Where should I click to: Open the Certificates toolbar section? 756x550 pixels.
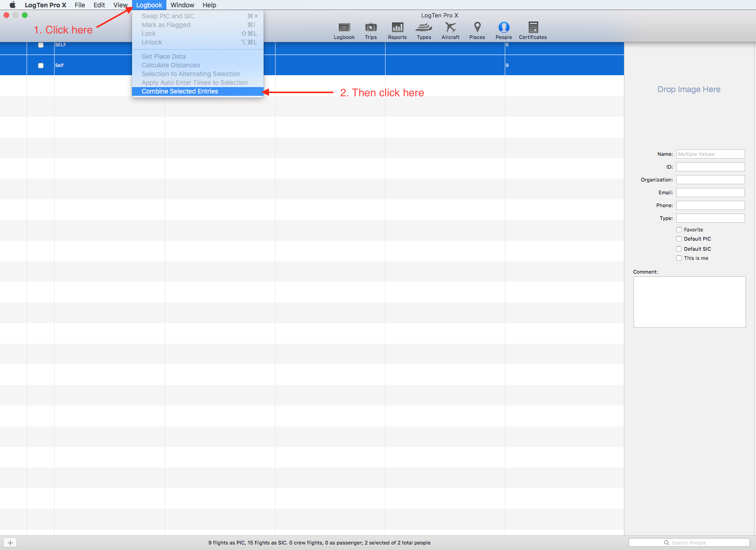click(x=533, y=31)
